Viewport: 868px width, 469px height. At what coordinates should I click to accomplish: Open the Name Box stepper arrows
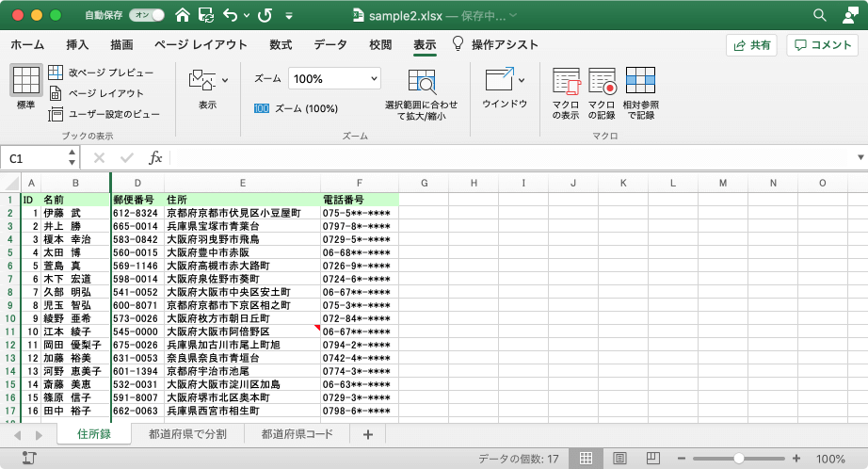tap(72, 158)
